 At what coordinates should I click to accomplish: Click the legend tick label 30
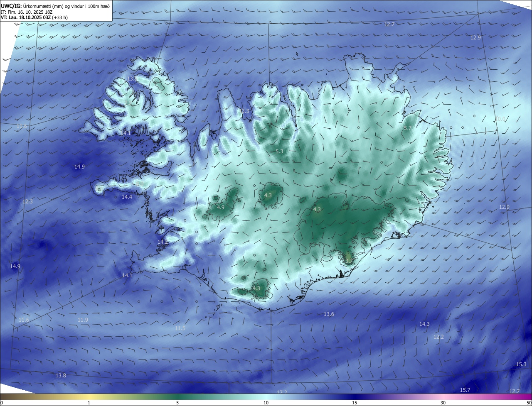click(x=443, y=403)
